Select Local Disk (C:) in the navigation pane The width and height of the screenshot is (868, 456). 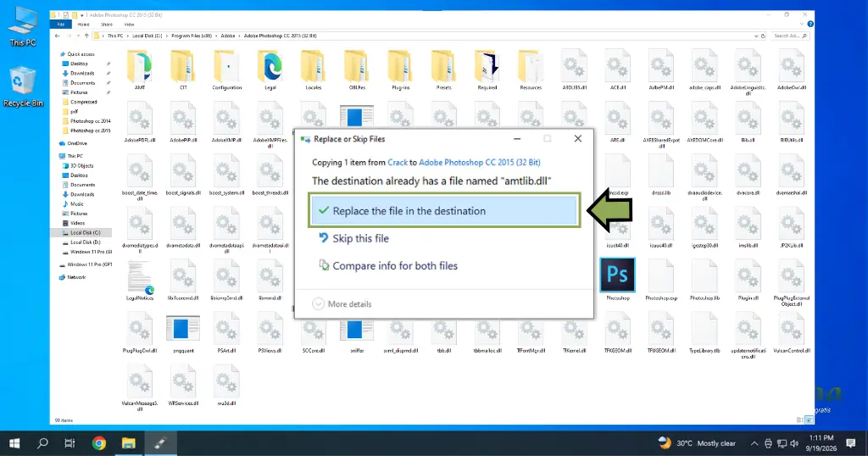81,232
